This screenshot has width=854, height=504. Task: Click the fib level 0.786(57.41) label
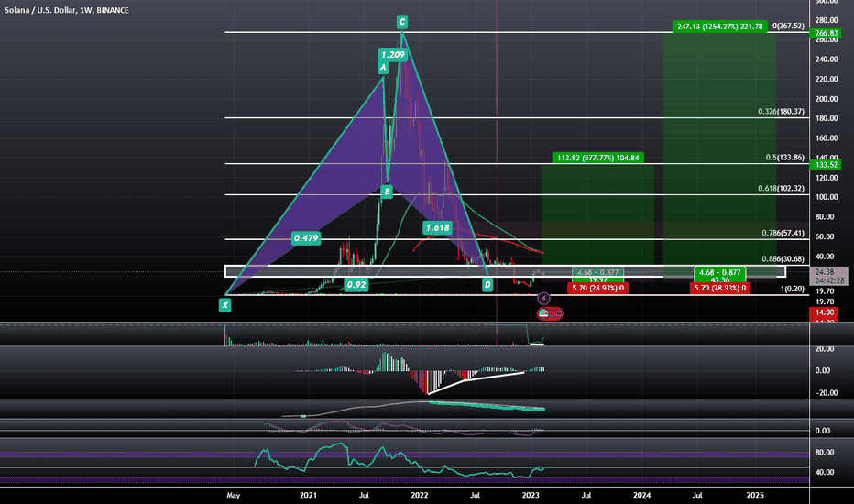click(x=783, y=233)
